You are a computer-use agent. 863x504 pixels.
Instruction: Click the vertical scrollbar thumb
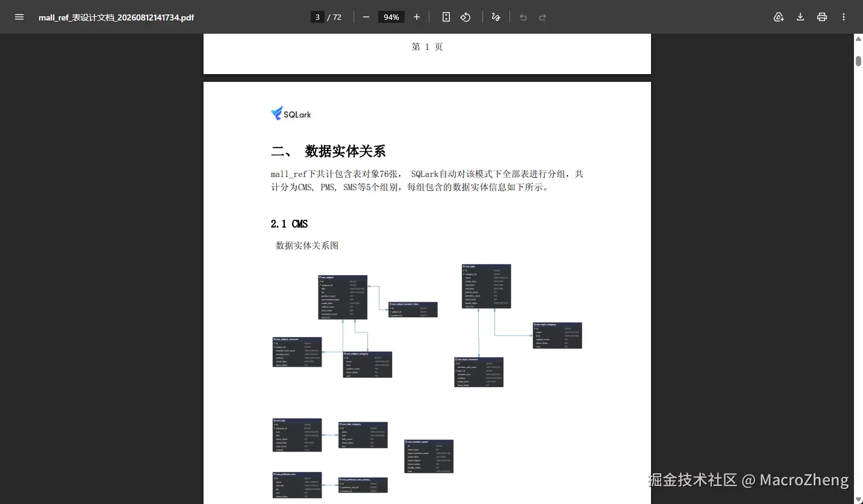(858, 61)
